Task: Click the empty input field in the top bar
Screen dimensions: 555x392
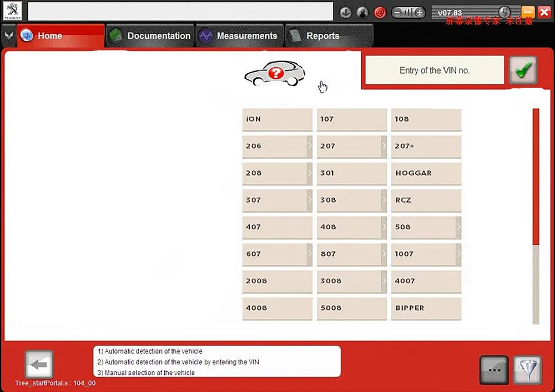Action: click(180, 11)
